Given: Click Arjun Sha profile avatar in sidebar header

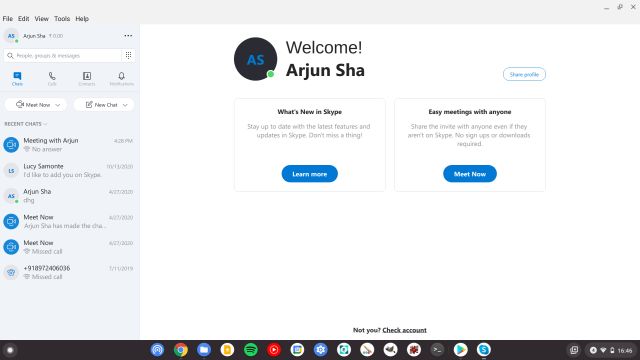Looking at the screenshot, I should pos(11,36).
